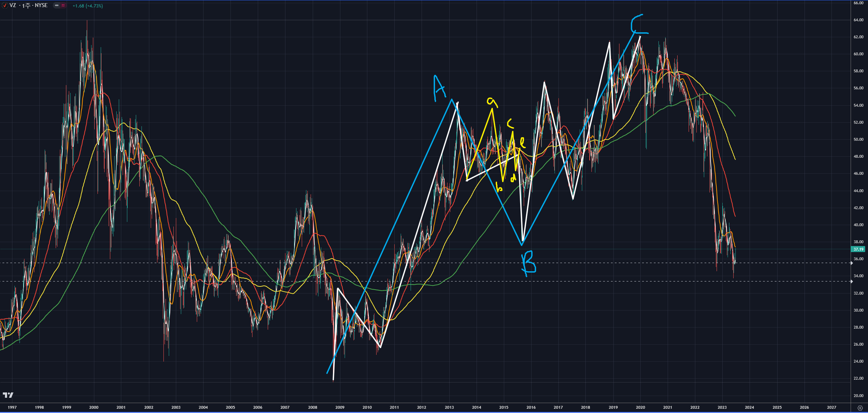Click the gray market status dash indicator

57,6
